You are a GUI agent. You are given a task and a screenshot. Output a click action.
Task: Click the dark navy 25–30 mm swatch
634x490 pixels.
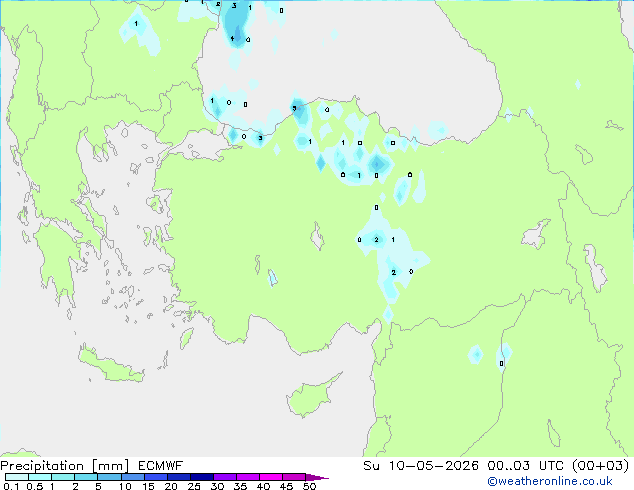click(202, 477)
